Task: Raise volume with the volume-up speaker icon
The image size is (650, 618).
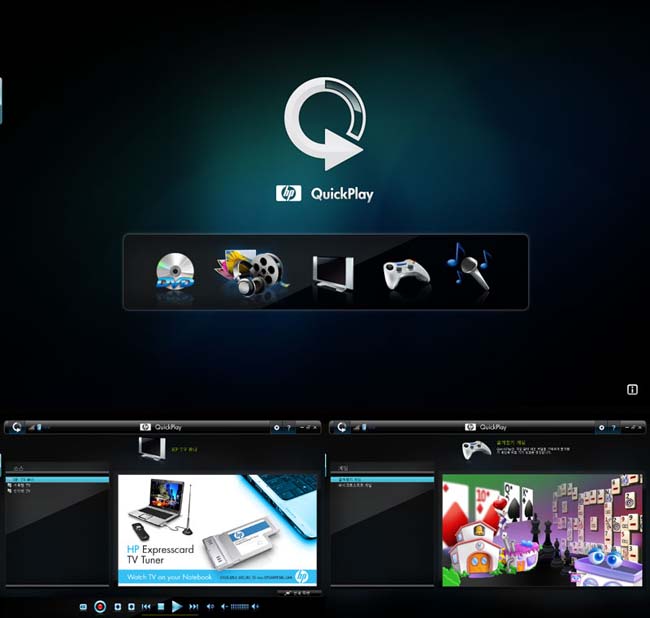Action: pyautogui.click(x=255, y=607)
